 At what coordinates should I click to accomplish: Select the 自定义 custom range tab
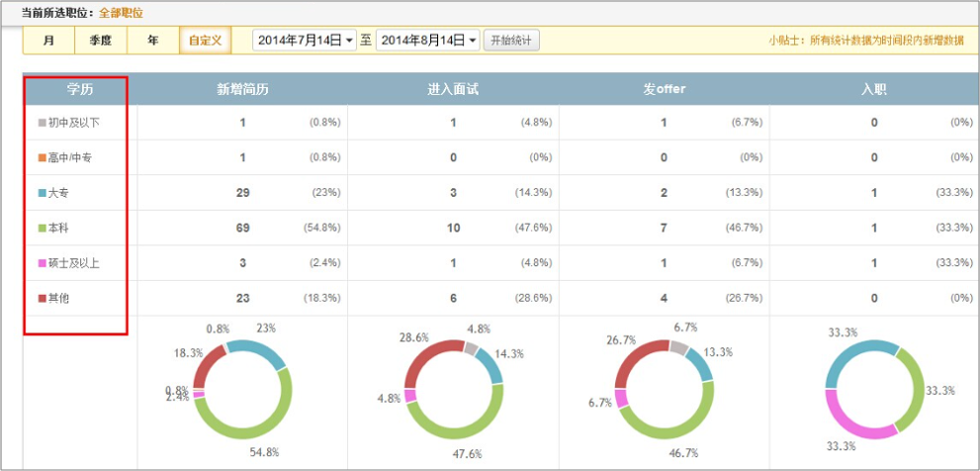tap(205, 41)
